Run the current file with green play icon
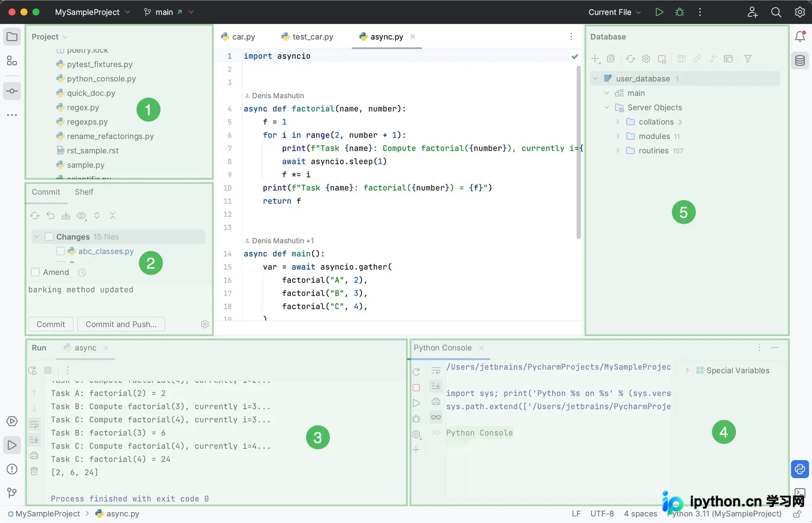 click(x=659, y=12)
